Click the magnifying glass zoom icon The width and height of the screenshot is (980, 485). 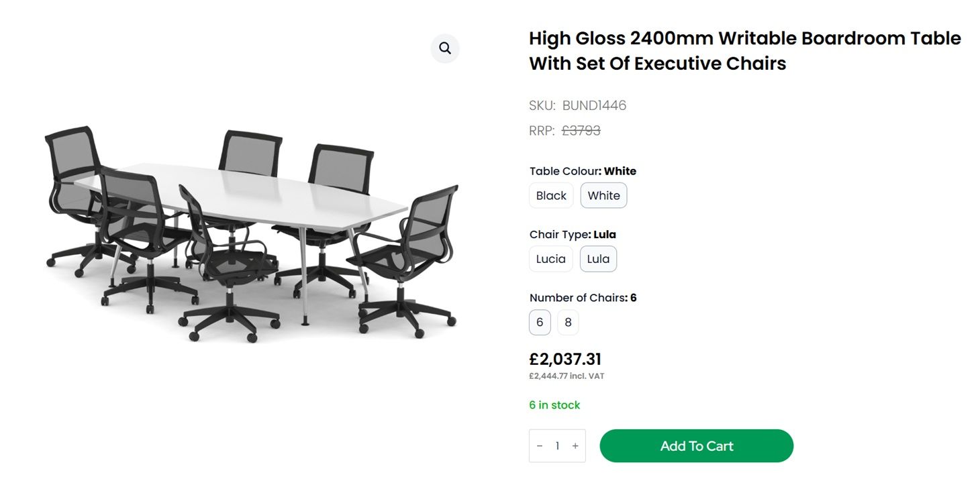click(445, 48)
